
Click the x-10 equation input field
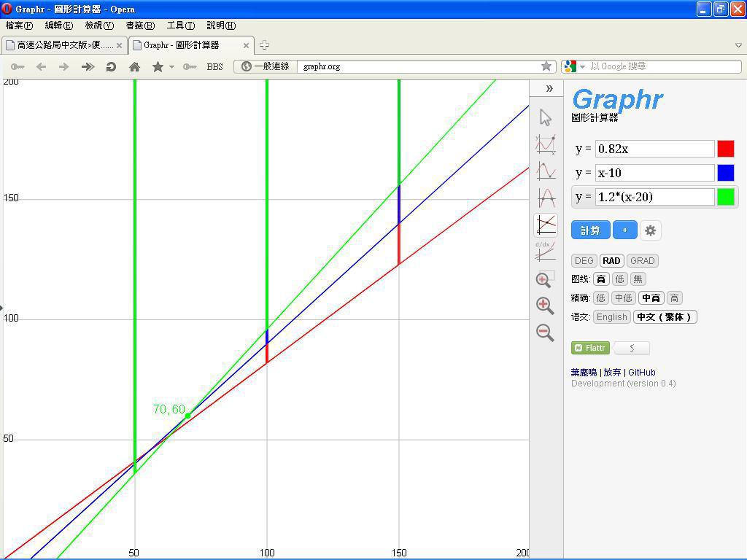pyautogui.click(x=654, y=173)
